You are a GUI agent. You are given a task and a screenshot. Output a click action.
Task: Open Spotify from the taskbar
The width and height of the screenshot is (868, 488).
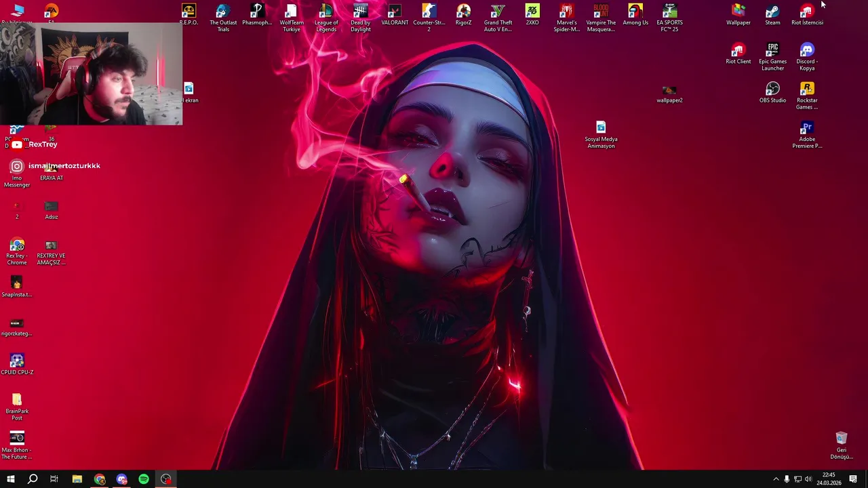pyautogui.click(x=144, y=479)
